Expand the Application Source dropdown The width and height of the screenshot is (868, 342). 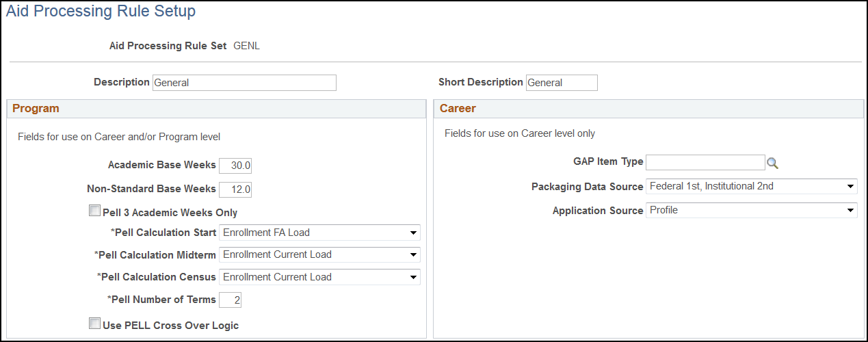tap(751, 210)
